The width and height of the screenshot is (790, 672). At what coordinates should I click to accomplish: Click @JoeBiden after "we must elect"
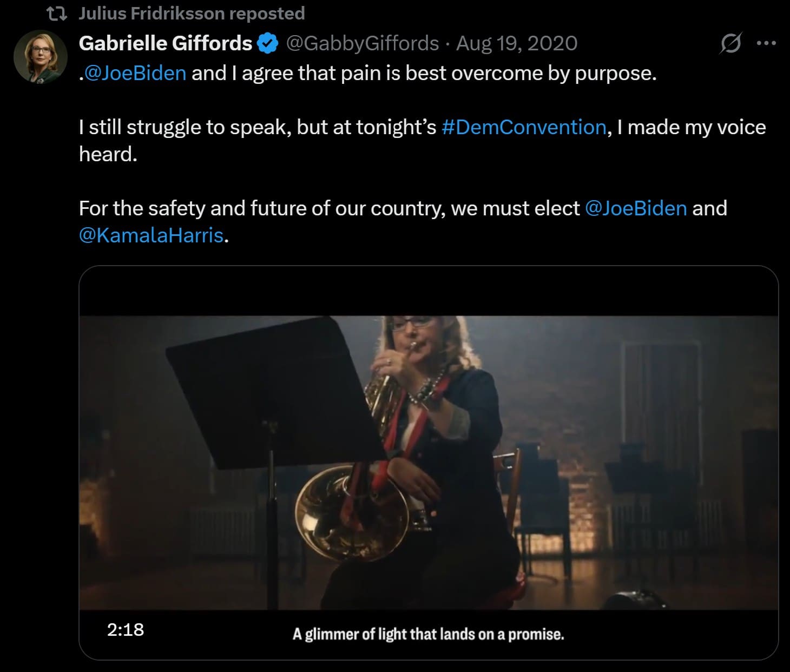tap(636, 208)
